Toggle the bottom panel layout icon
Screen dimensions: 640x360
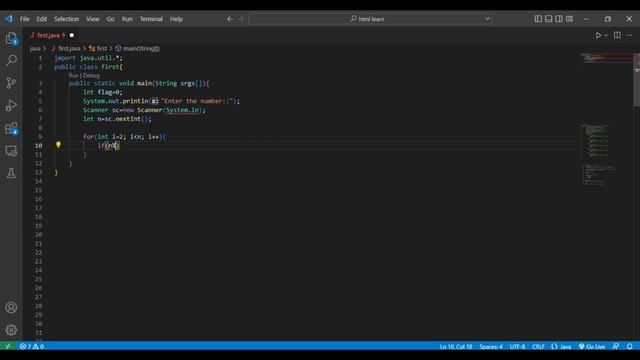[549, 19]
